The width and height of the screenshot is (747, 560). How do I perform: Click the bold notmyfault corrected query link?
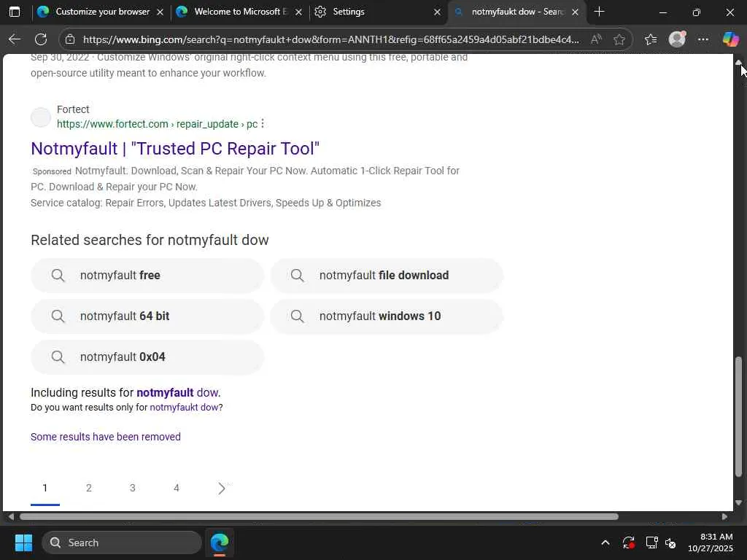coord(165,392)
